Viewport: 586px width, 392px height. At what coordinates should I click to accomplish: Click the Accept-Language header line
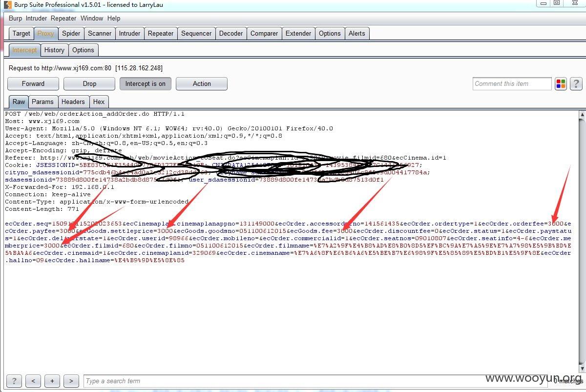106,143
